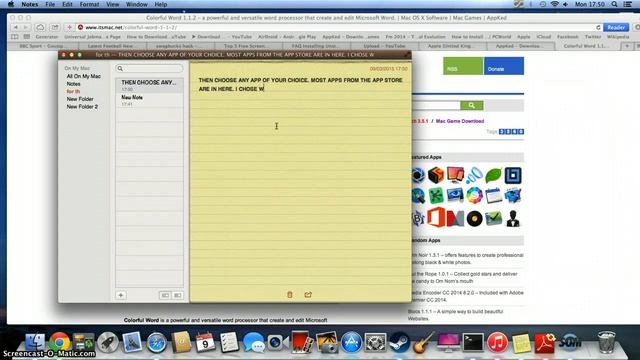Open Messages from the Dock

253,342
